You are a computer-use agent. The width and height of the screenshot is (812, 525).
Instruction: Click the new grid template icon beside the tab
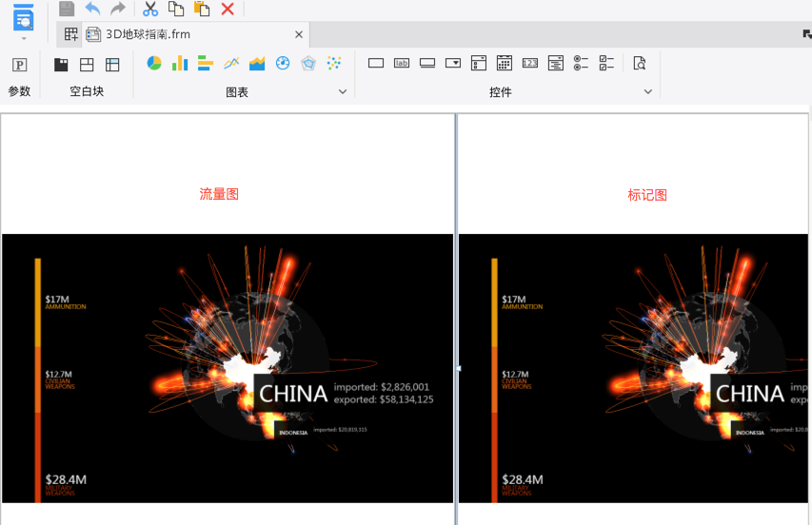click(x=71, y=34)
